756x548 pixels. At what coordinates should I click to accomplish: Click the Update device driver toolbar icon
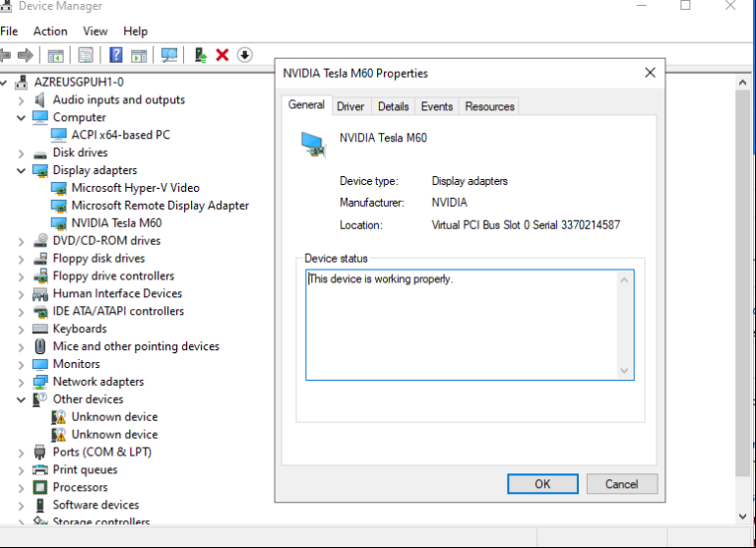tap(201, 55)
